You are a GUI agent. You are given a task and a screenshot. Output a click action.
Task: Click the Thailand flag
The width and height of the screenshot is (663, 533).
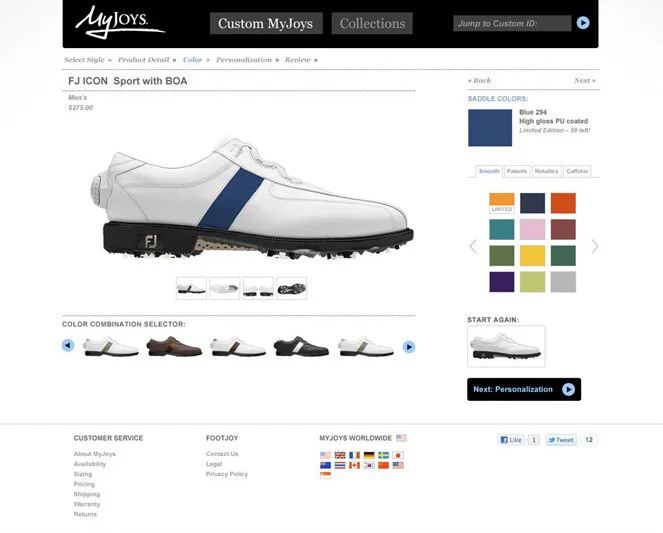[340, 465]
